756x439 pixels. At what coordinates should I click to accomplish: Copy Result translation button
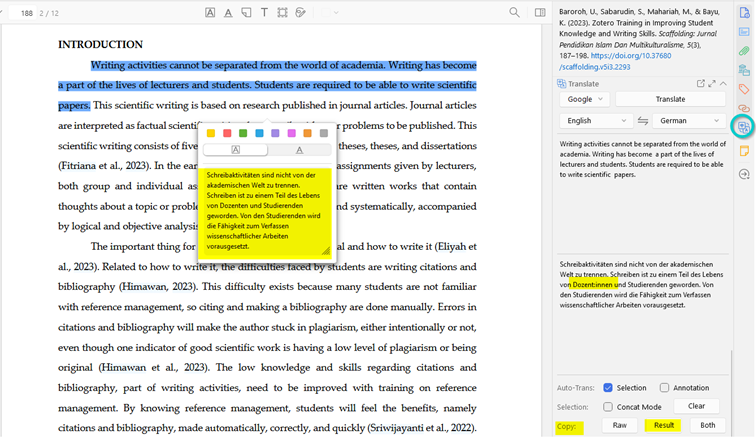[663, 425]
